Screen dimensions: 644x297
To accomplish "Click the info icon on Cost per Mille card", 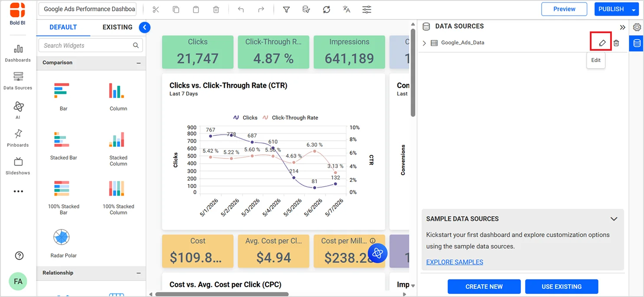I will tap(373, 241).
